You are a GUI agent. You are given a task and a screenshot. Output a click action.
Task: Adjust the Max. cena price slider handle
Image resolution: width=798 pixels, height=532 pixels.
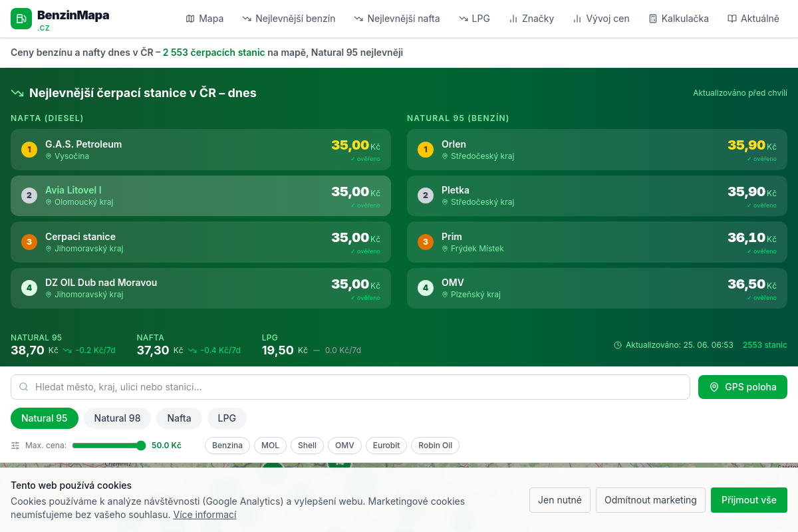click(x=141, y=446)
